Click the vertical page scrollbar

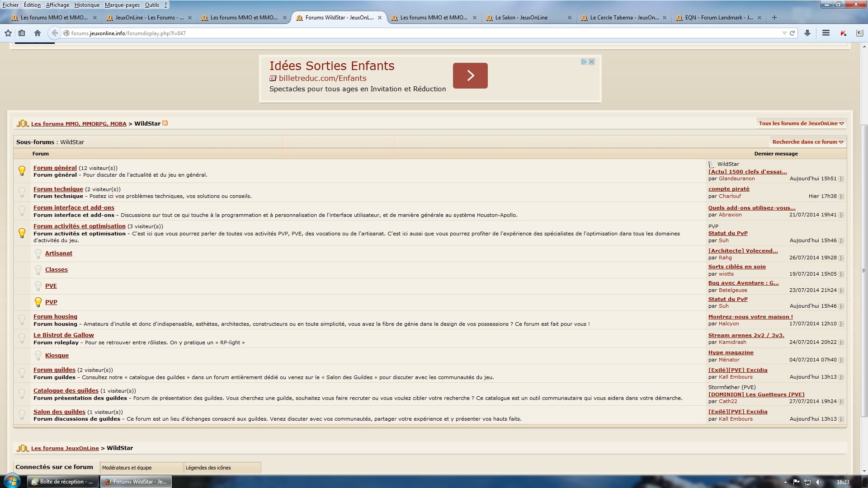coord(864,270)
